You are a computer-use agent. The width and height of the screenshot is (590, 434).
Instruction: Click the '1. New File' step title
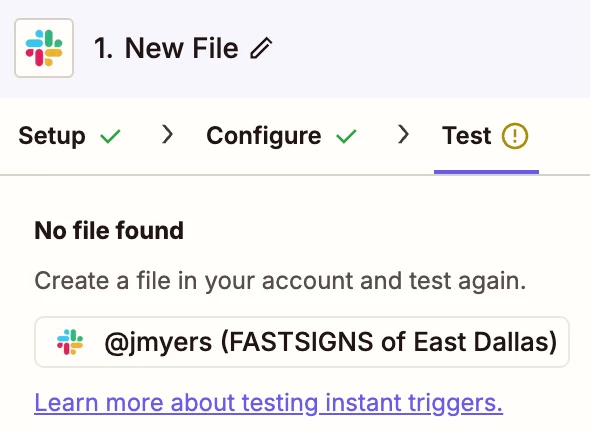(166, 48)
